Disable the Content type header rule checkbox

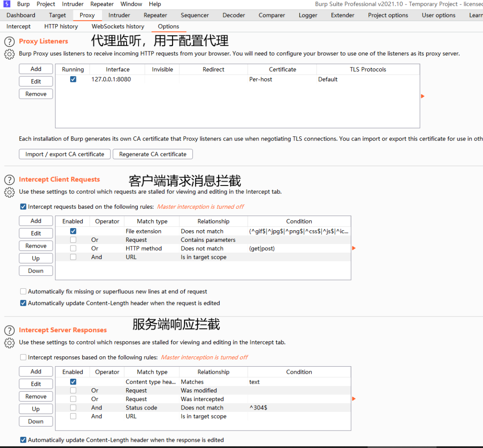(73, 381)
